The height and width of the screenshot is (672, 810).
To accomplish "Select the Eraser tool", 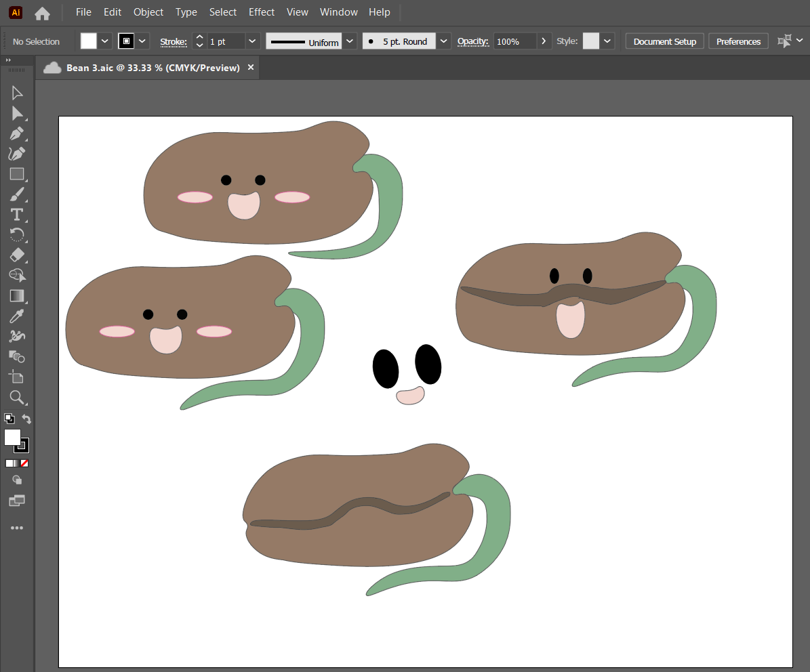I will 17,255.
